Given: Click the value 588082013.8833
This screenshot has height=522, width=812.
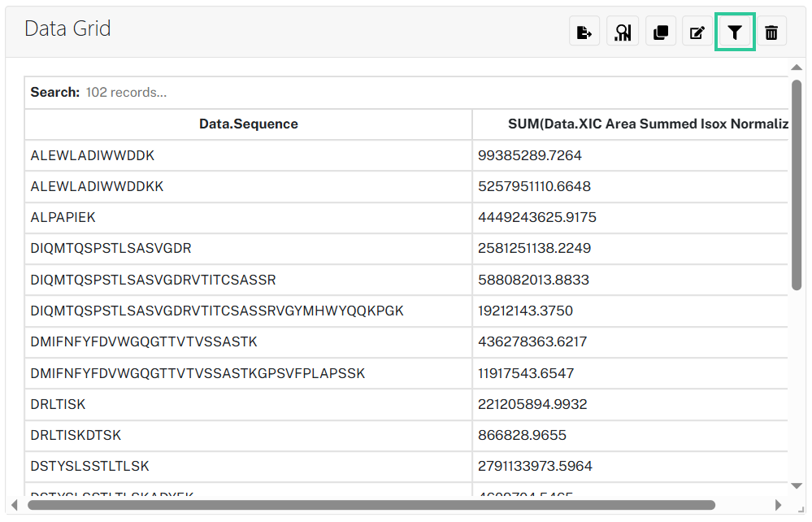Looking at the screenshot, I should (533, 281).
